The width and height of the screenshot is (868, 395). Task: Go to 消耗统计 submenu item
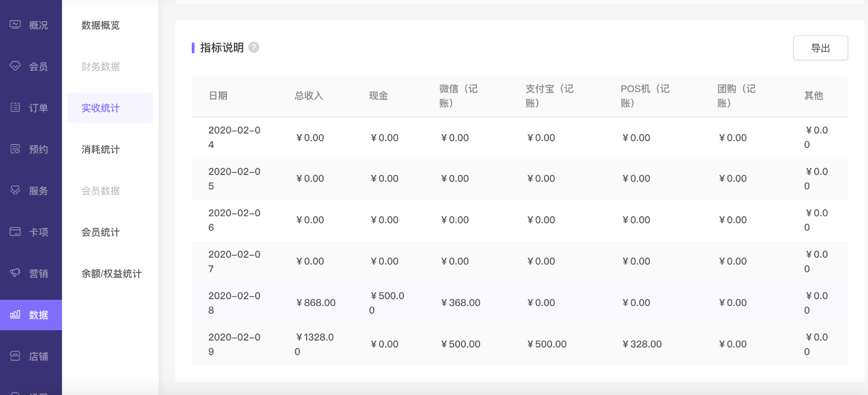point(100,149)
